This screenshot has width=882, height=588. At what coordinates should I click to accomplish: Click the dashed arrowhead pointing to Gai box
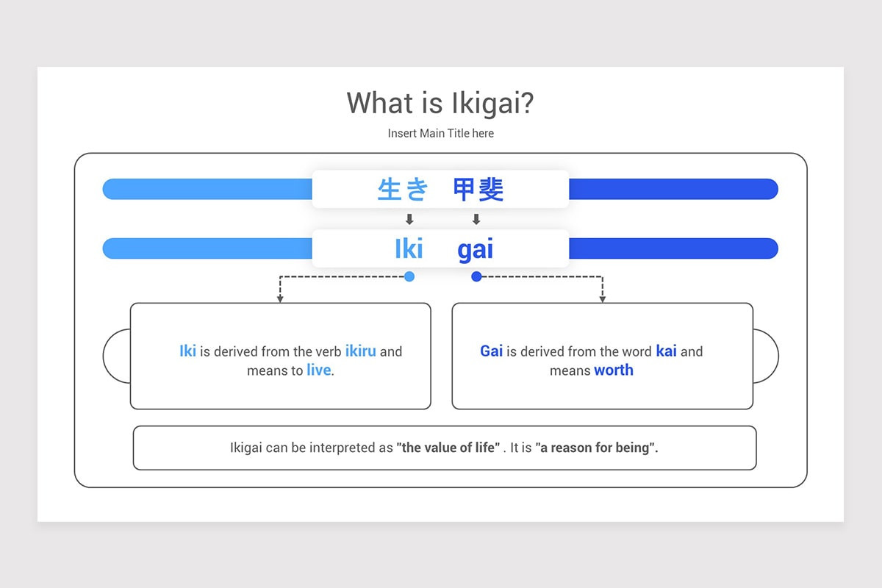pyautogui.click(x=603, y=298)
